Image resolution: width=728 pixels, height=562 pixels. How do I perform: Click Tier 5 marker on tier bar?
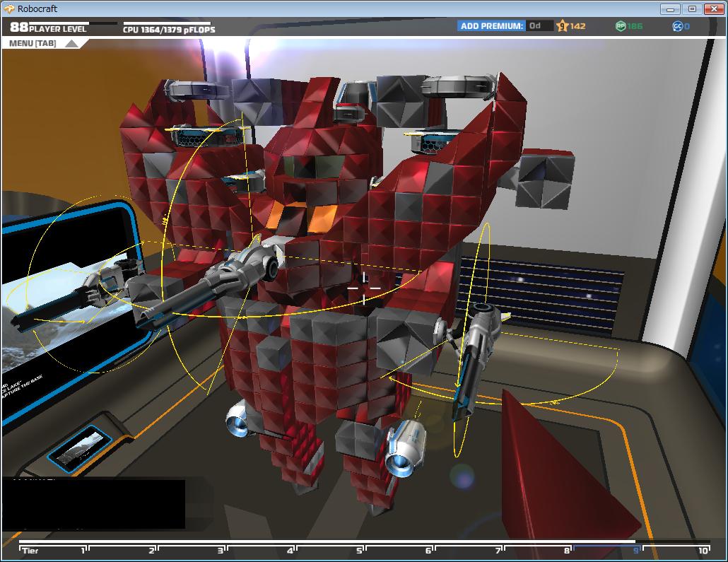(359, 551)
